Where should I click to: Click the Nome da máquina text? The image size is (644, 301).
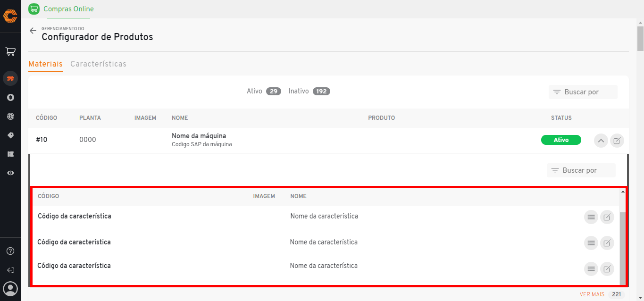[199, 136]
